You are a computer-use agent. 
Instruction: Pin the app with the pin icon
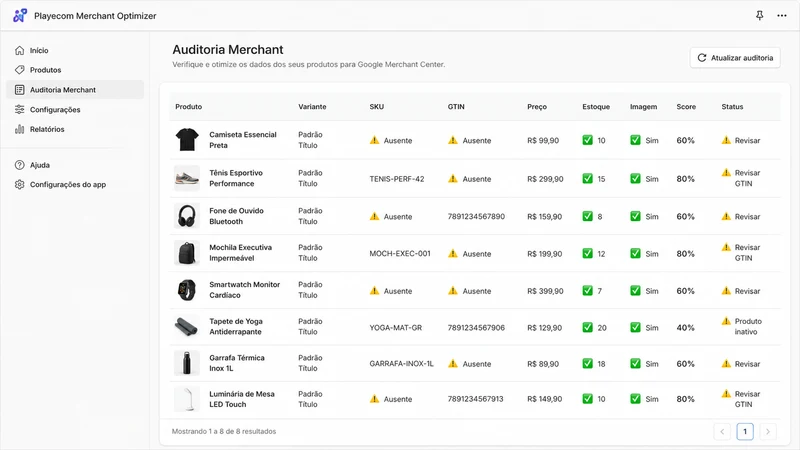pyautogui.click(x=759, y=15)
